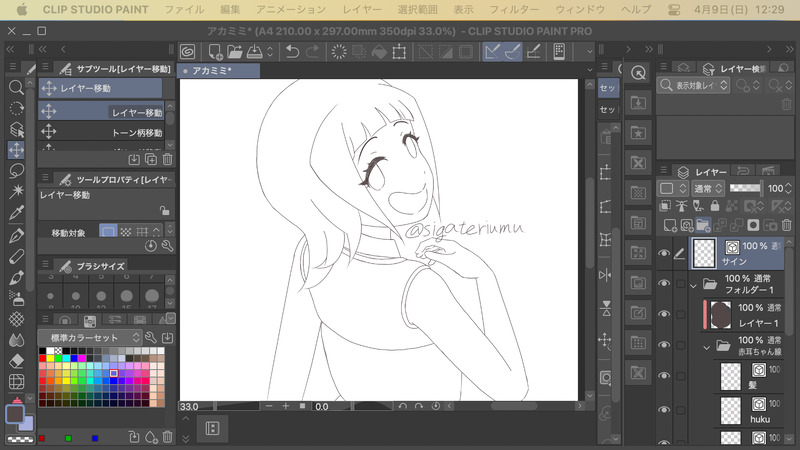Click the scale/rotate transform icon

(x=399, y=52)
